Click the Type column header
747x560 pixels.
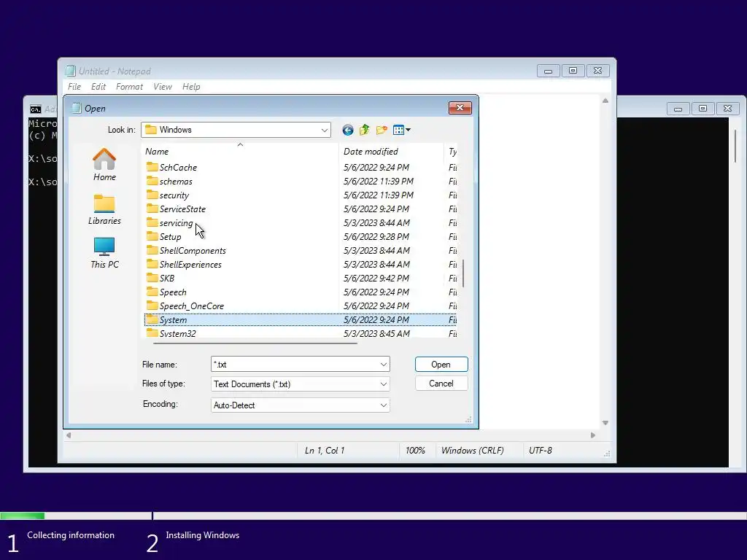(x=452, y=151)
